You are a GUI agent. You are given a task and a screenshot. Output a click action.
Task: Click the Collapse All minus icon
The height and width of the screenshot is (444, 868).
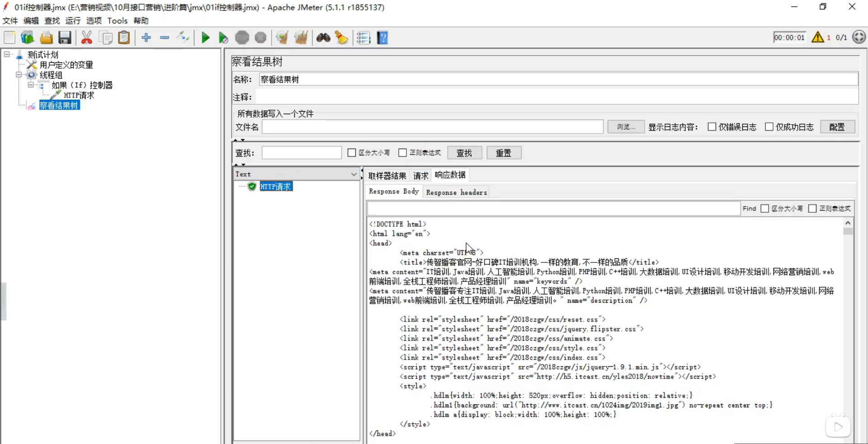(165, 38)
